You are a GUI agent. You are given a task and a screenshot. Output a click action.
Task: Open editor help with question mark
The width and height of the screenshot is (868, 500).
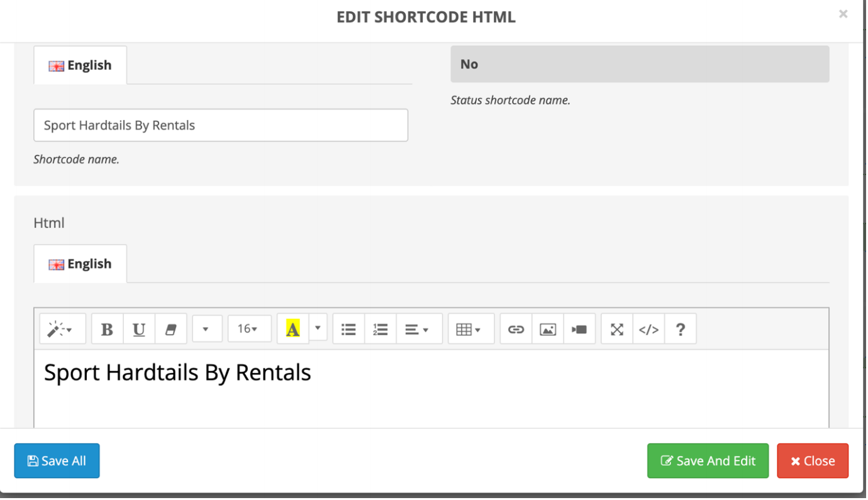[680, 330]
